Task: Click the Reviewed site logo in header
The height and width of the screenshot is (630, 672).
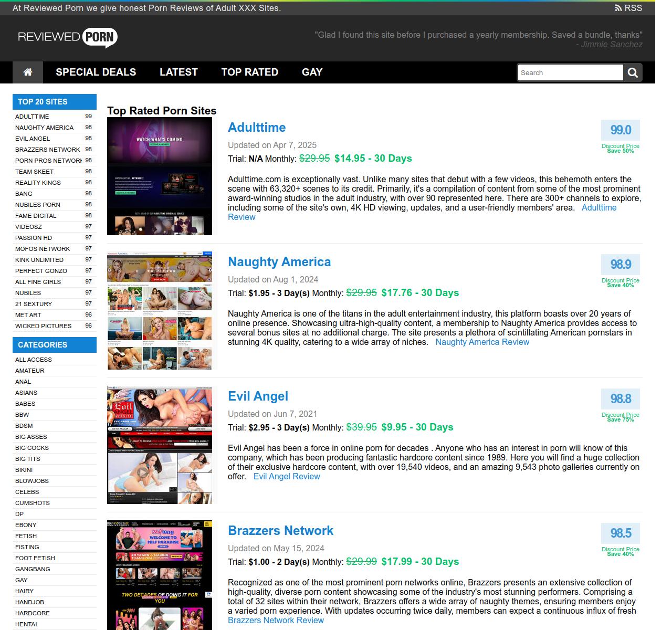Action: [68, 37]
